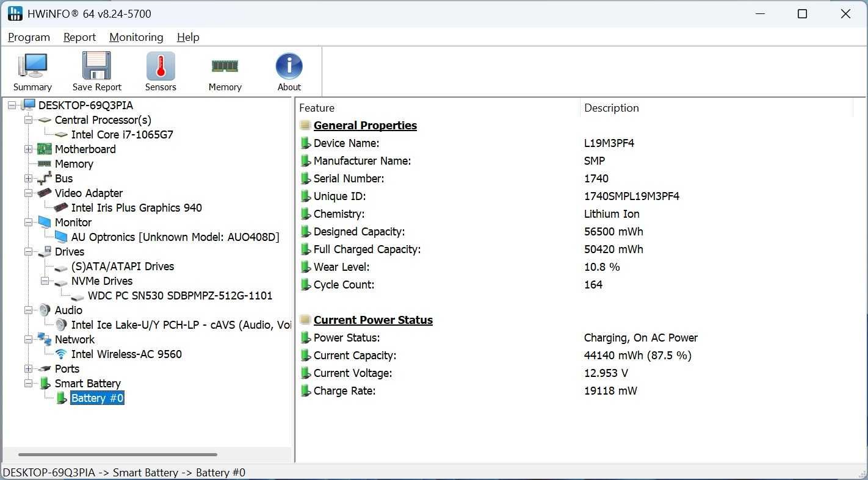Click the Full Charged Capacity value 50420 mWh

point(613,249)
